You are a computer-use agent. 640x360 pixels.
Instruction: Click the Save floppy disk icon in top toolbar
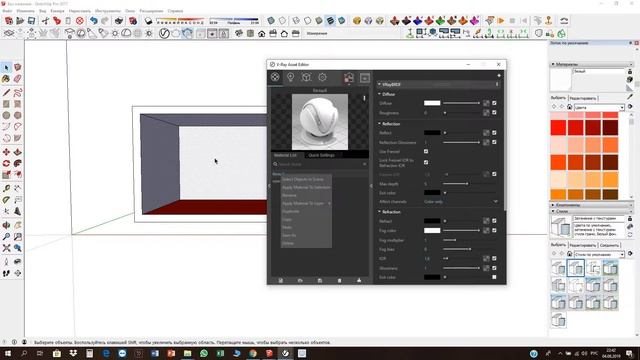[x=31, y=20]
